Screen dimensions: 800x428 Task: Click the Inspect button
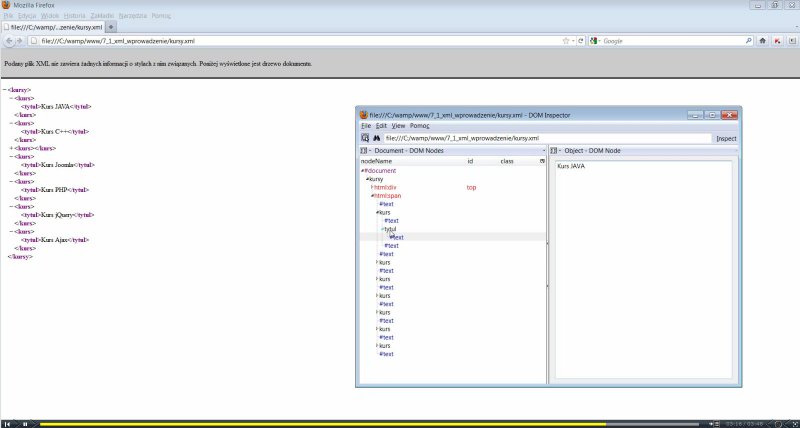point(726,138)
